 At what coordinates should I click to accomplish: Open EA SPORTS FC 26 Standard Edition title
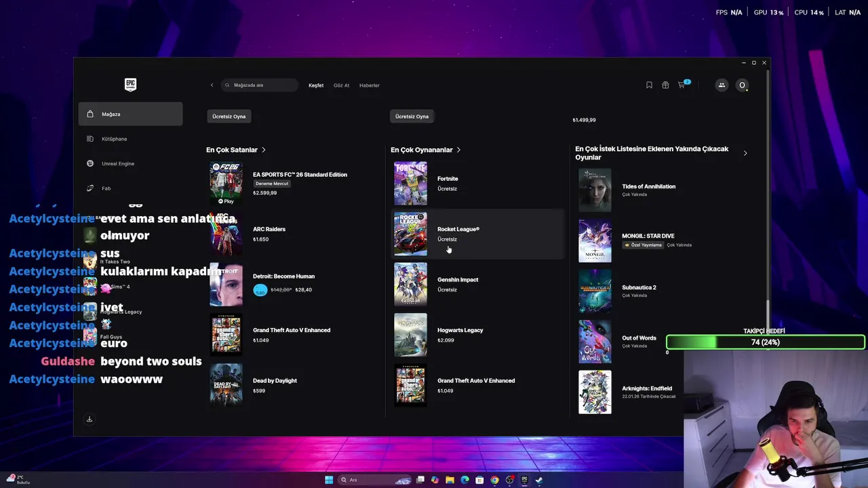coord(300,175)
